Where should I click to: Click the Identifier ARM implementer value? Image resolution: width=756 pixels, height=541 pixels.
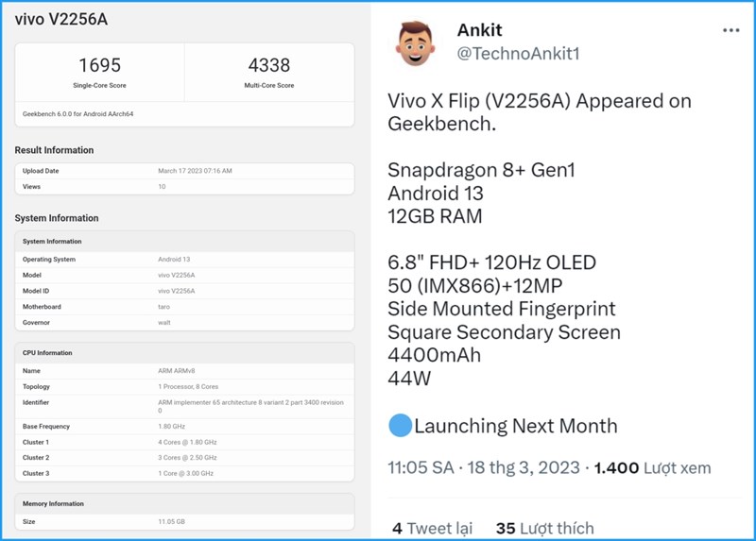pos(250,407)
